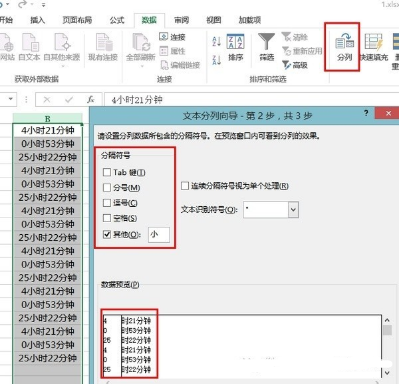Uncheck the 其他 (other) delimiter checkbox
The height and width of the screenshot is (386, 409).
pyautogui.click(x=107, y=234)
